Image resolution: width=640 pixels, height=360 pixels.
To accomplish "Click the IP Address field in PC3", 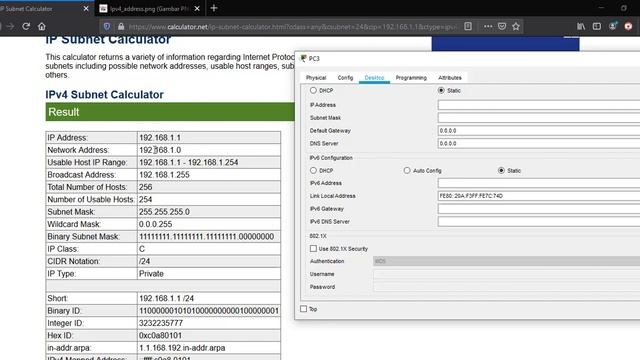I will tap(539, 105).
